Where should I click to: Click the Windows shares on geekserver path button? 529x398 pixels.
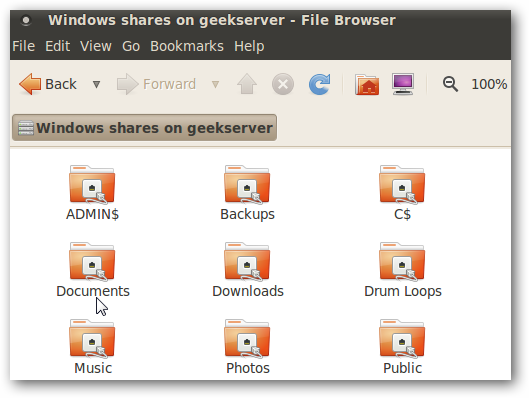(x=144, y=128)
